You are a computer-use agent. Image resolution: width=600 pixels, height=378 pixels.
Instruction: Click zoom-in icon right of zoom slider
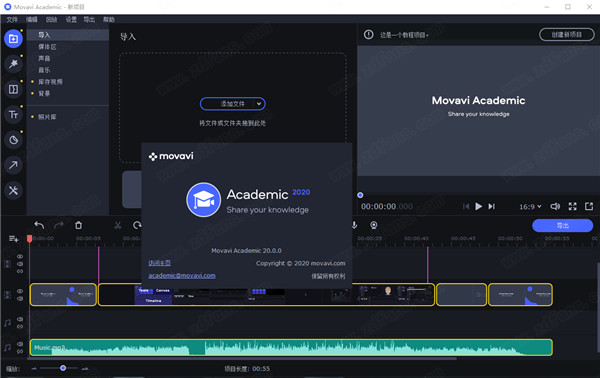85,368
